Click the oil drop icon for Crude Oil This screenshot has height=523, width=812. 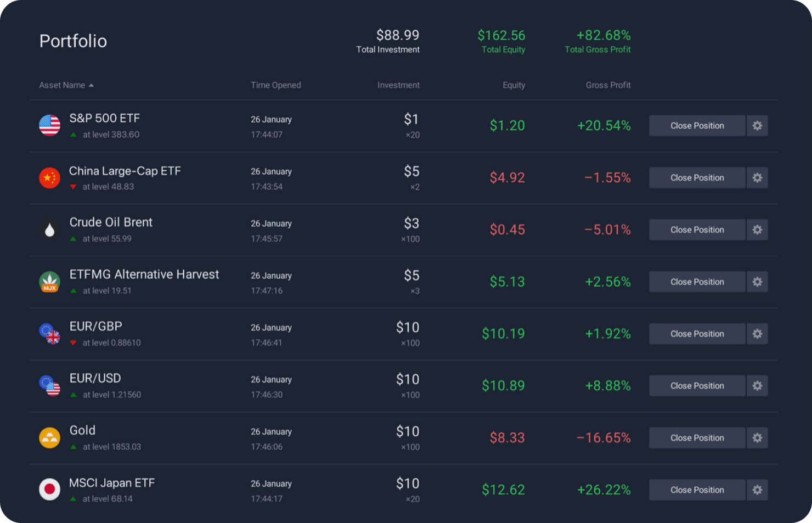pyautogui.click(x=50, y=230)
